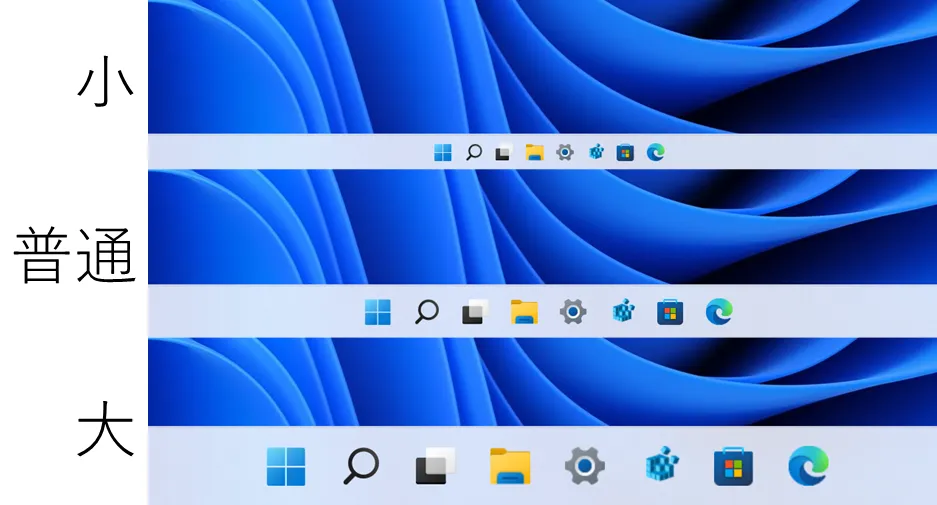Open Registry Editor on the large taskbar

[663, 464]
